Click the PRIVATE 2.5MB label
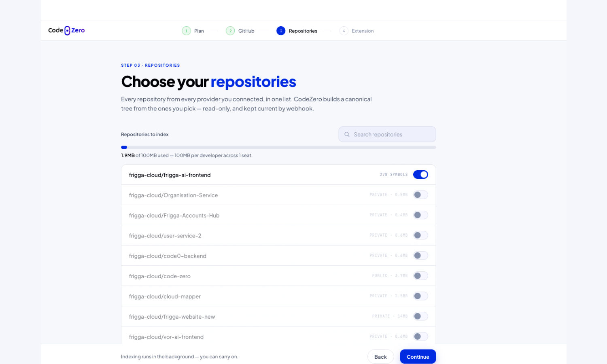Viewport: 607px width, 364px height. coord(389,296)
